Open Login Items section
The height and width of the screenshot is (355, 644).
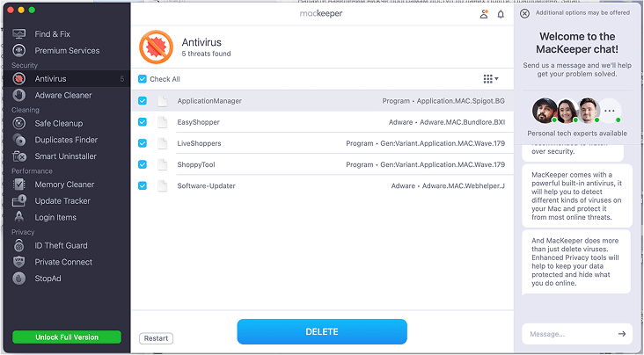pyautogui.click(x=55, y=217)
